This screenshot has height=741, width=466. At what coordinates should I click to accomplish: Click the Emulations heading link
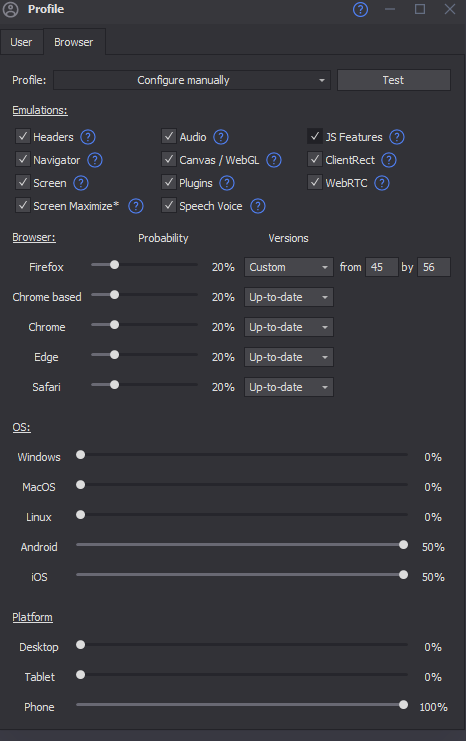click(40, 110)
